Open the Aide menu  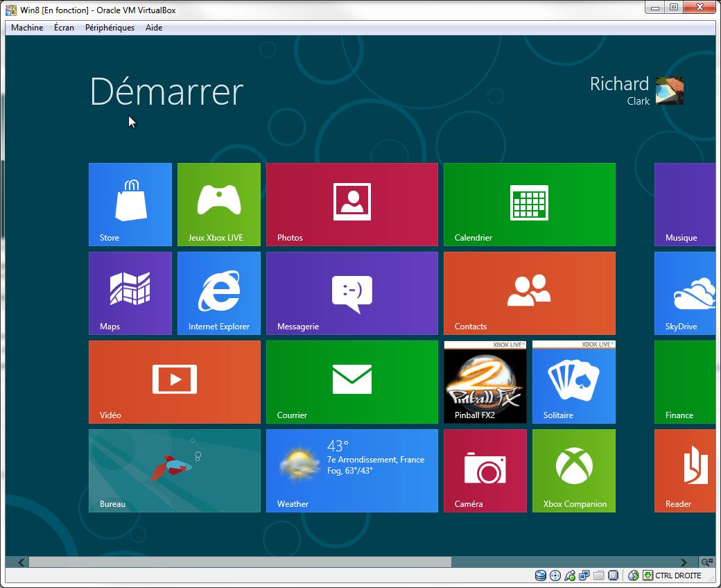tap(154, 28)
